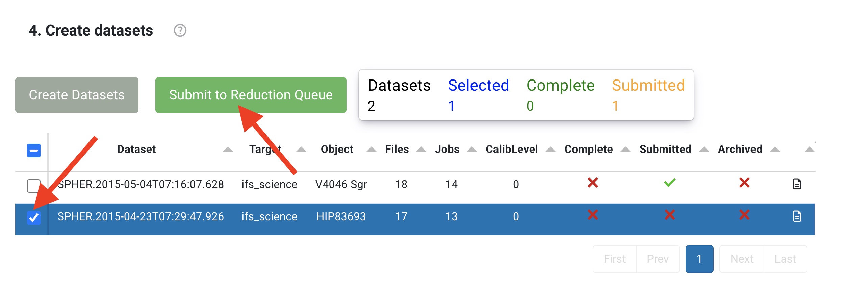
Task: Sort table by Files column arrow
Action: (x=421, y=149)
